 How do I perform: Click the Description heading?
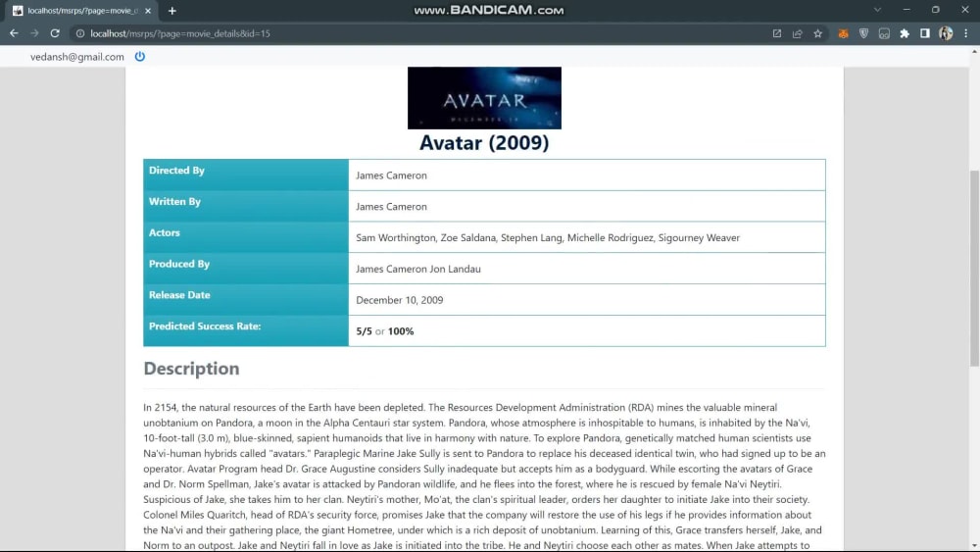pyautogui.click(x=191, y=369)
